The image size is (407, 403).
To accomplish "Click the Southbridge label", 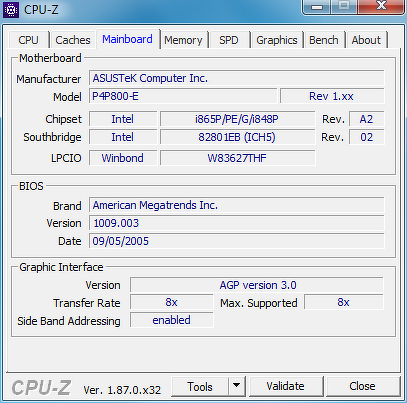I will pos(52,137).
